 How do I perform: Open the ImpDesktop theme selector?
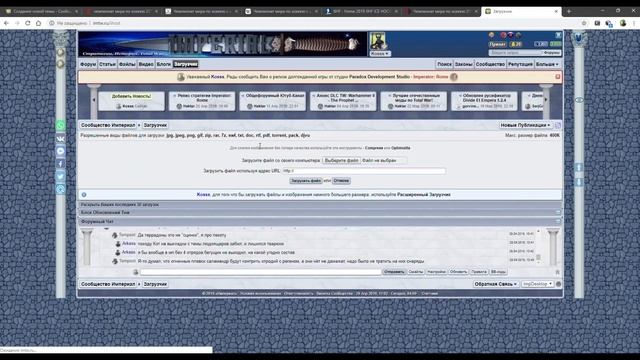click(537, 284)
